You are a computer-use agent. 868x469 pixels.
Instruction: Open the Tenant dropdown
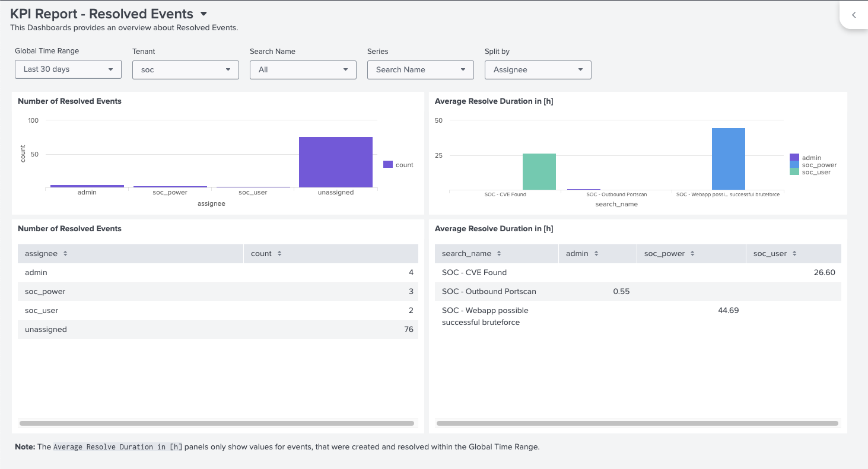(x=185, y=69)
